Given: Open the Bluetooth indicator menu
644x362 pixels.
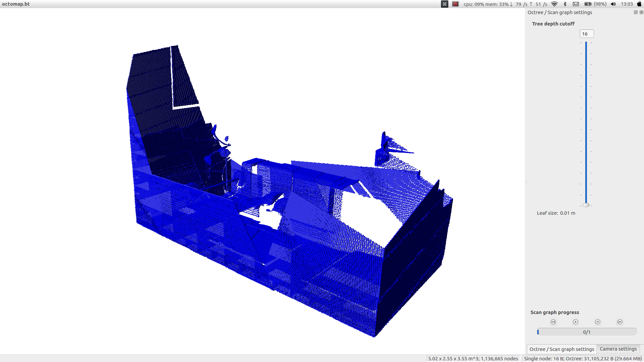Looking at the screenshot, I should click(x=565, y=4).
